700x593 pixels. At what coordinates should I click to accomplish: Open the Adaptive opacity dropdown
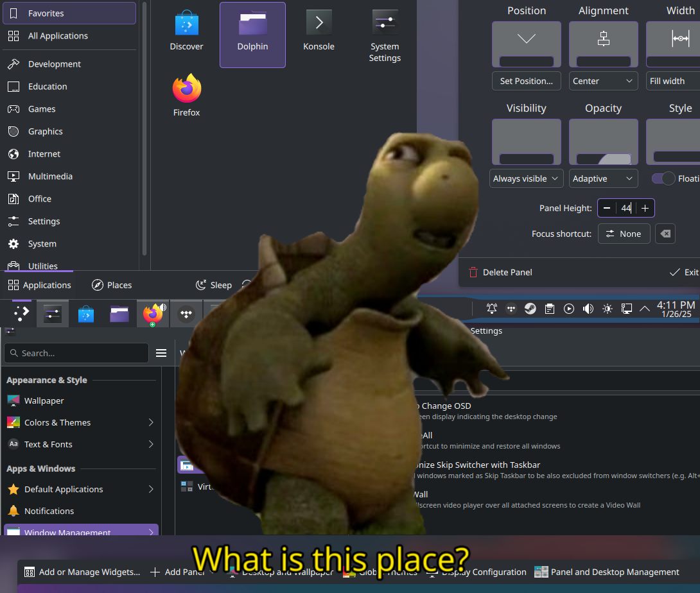click(603, 178)
